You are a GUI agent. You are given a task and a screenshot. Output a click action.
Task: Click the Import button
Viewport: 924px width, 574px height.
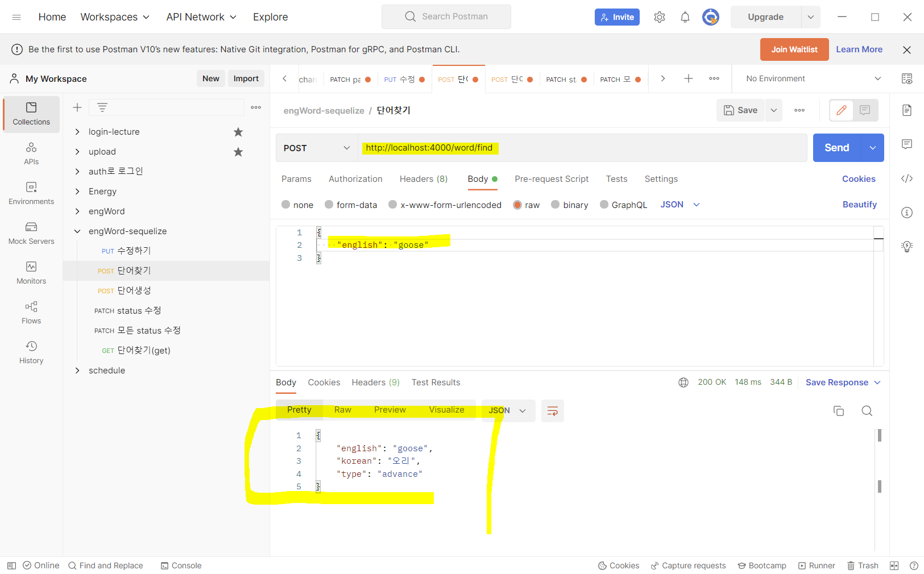click(246, 78)
